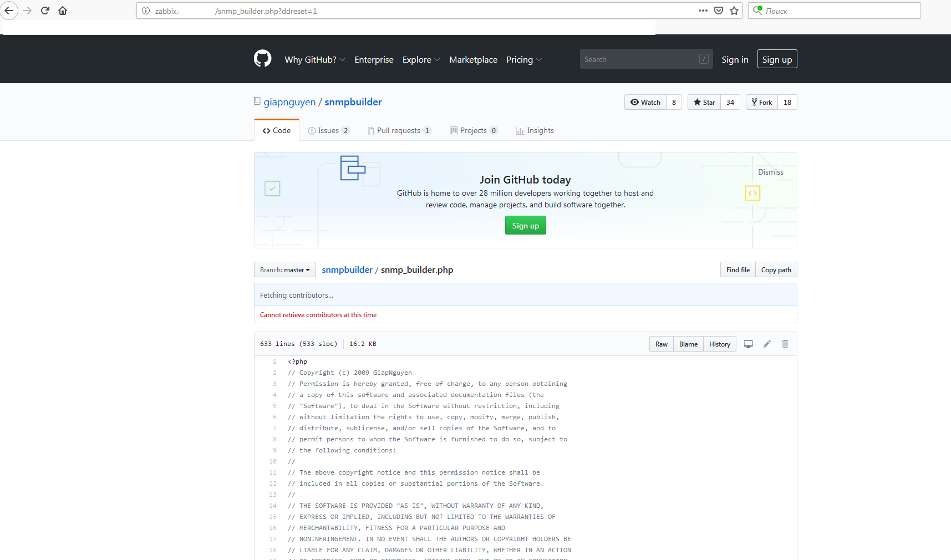Open the file History
Viewport: 951px width, 560px height.
[720, 344]
